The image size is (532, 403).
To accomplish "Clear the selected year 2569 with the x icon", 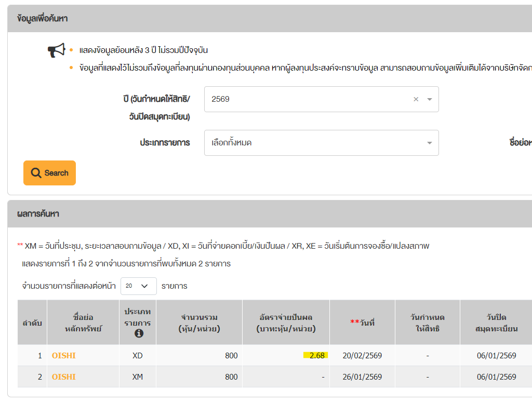I will click(x=416, y=99).
